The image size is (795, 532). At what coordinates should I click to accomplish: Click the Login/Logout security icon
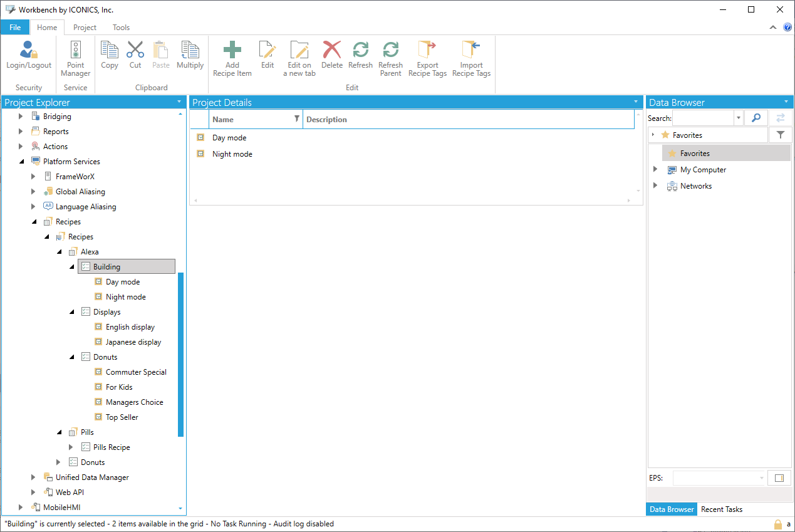tap(29, 51)
